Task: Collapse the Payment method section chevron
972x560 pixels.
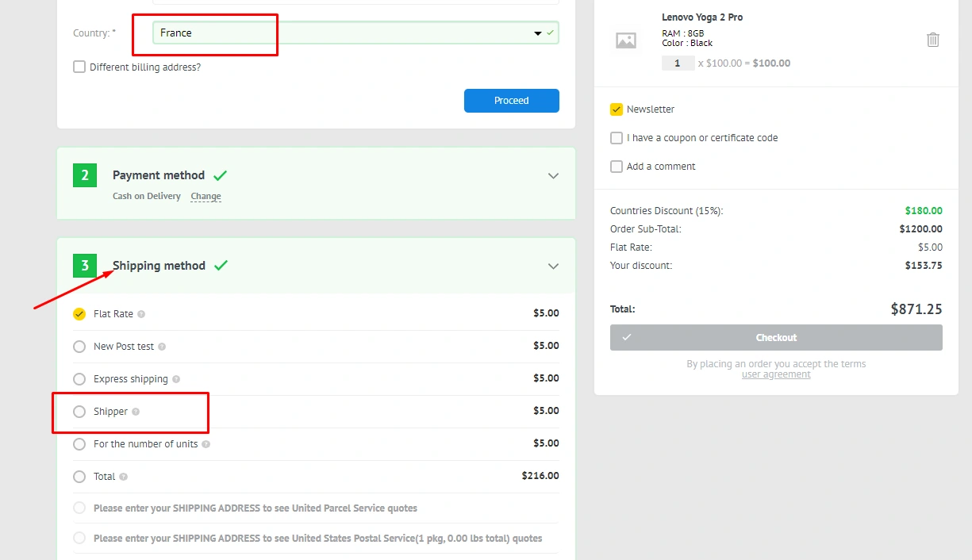Action: click(554, 176)
